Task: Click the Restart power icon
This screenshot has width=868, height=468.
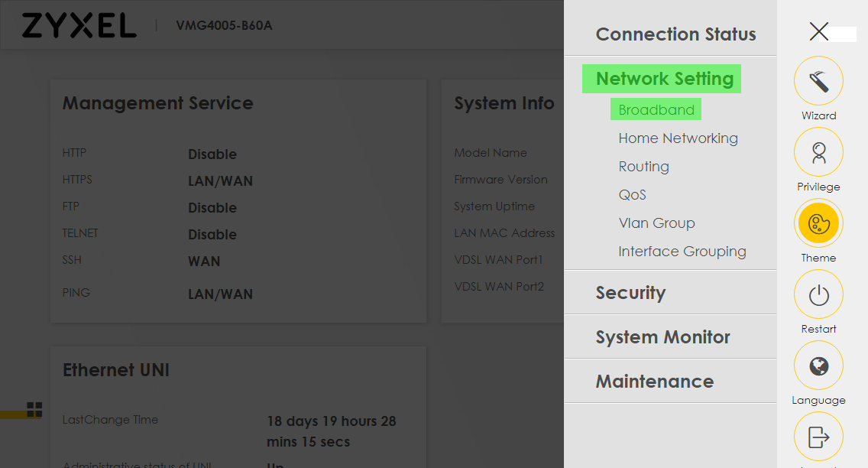Action: [818, 294]
